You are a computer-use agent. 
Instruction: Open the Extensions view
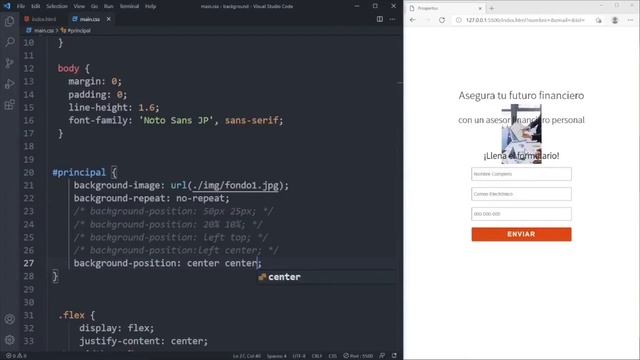click(9, 104)
